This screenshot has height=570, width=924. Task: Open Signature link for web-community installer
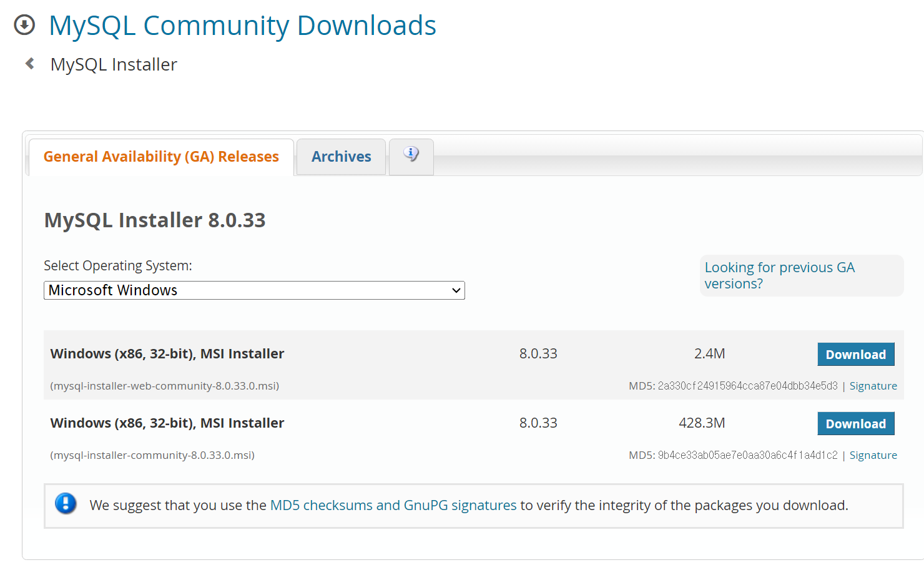[x=873, y=386]
